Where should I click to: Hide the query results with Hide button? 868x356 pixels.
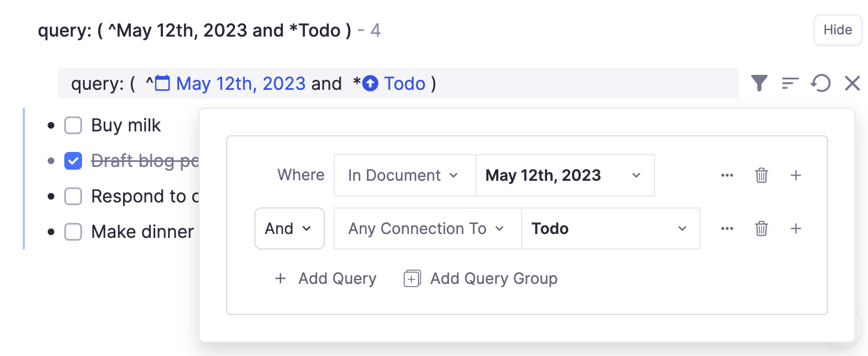pyautogui.click(x=837, y=30)
